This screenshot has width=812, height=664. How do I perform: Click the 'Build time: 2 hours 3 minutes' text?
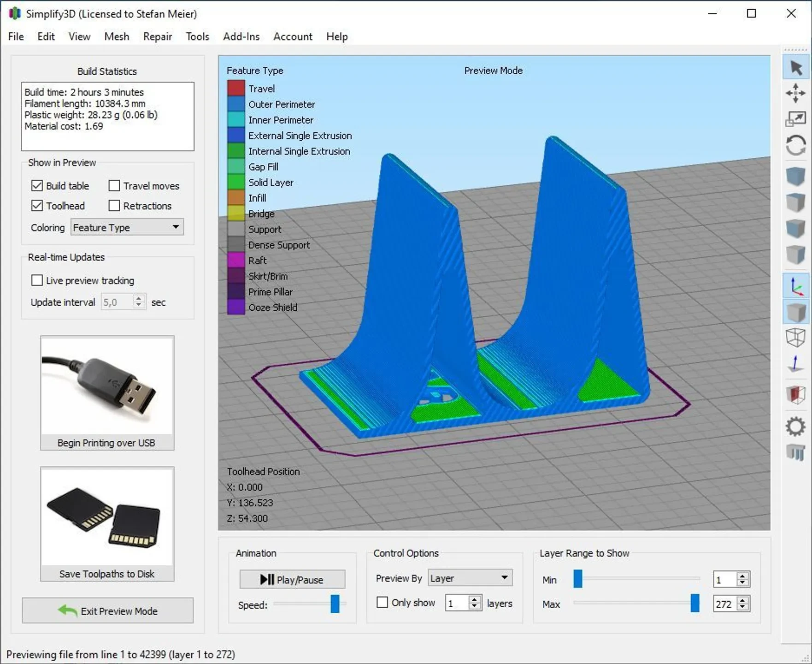(84, 92)
